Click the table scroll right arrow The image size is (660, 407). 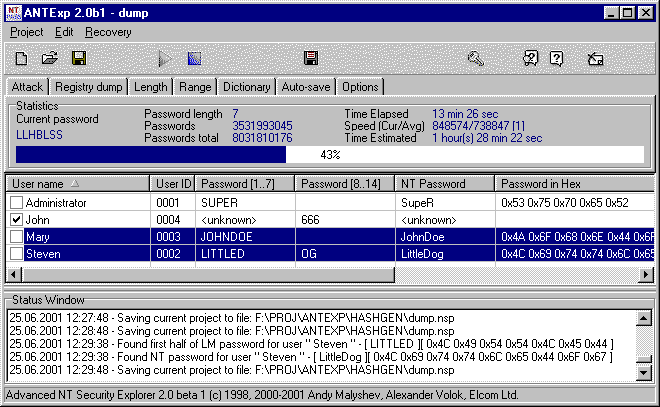(646, 275)
